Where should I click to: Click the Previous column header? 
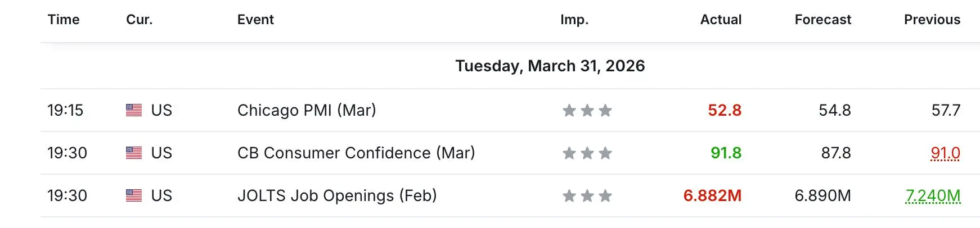tap(932, 20)
